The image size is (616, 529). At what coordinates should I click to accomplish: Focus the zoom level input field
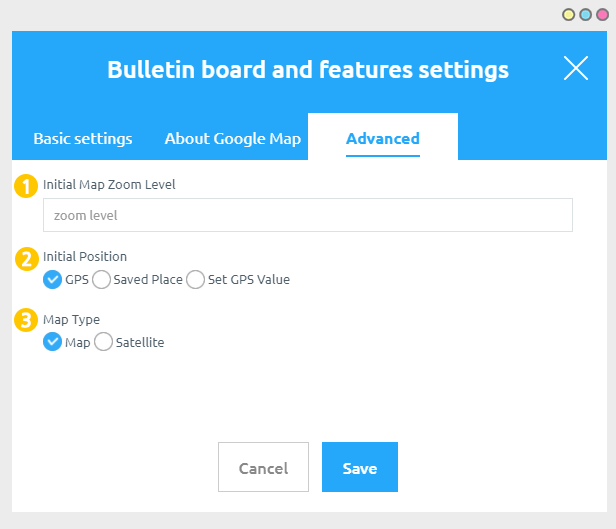[307, 215]
